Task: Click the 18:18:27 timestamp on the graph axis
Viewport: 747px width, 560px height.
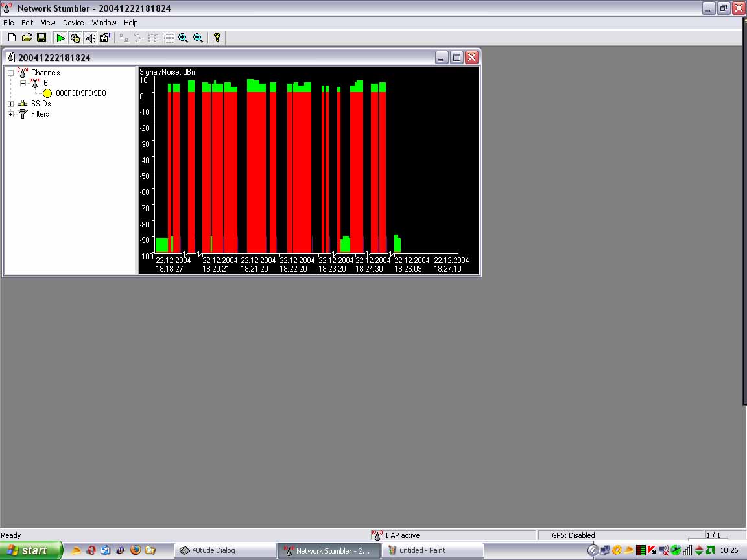Action: pyautogui.click(x=169, y=269)
